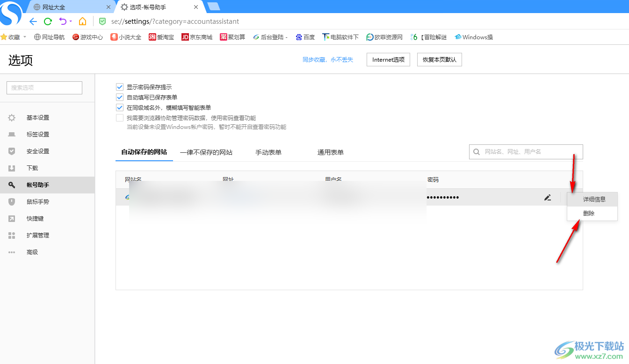The image size is (629, 364).
Task: Click the magnifier icon in password search
Action: 477,152
